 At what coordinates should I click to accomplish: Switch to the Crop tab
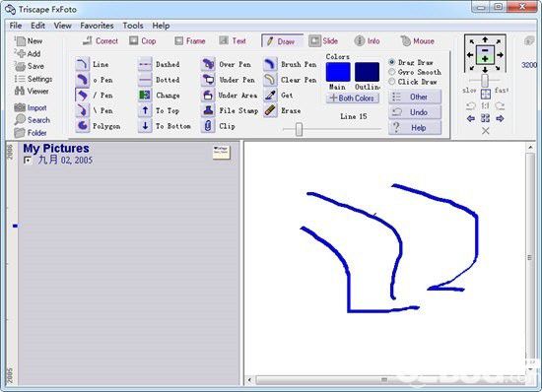coord(143,40)
